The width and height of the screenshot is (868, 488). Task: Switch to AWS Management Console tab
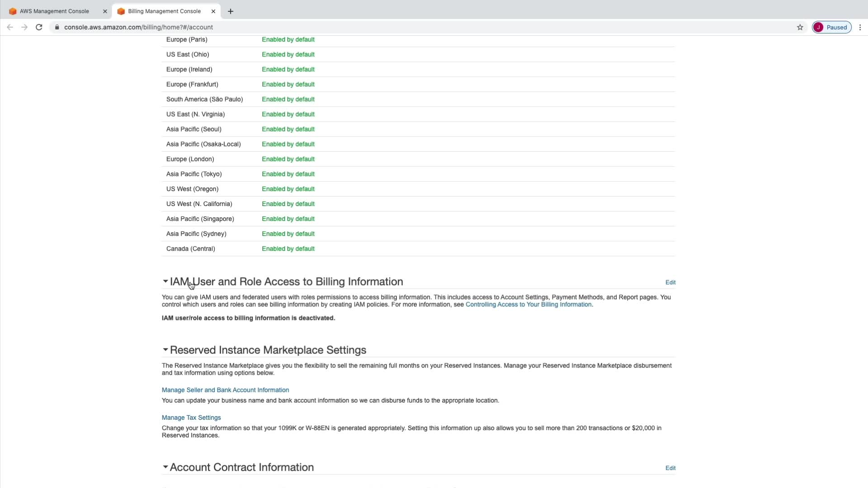[x=54, y=11]
